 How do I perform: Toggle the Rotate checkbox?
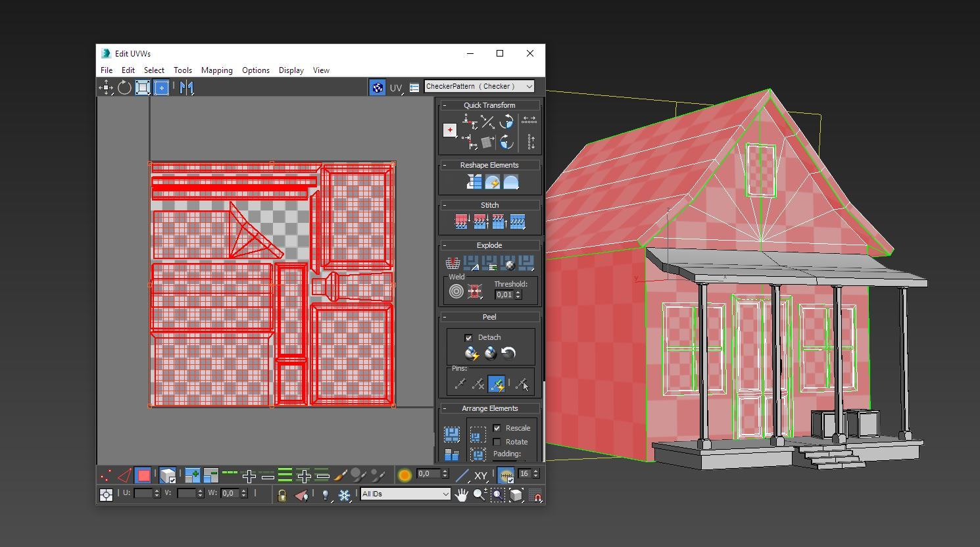(x=497, y=442)
